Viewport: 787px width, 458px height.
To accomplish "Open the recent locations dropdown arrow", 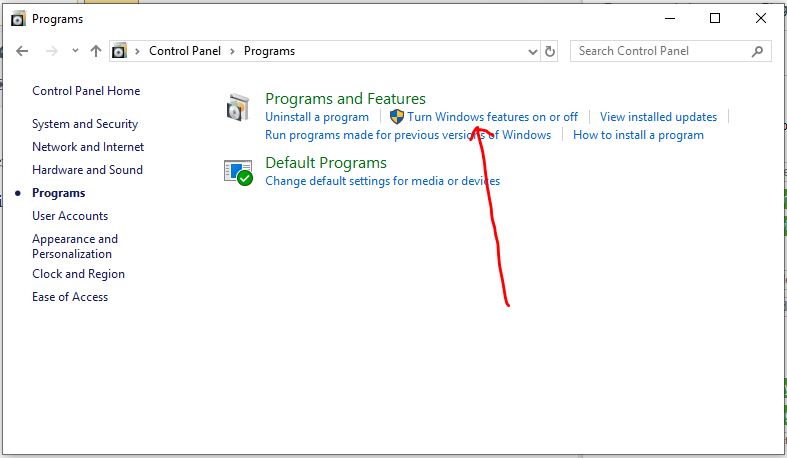I will (75, 51).
